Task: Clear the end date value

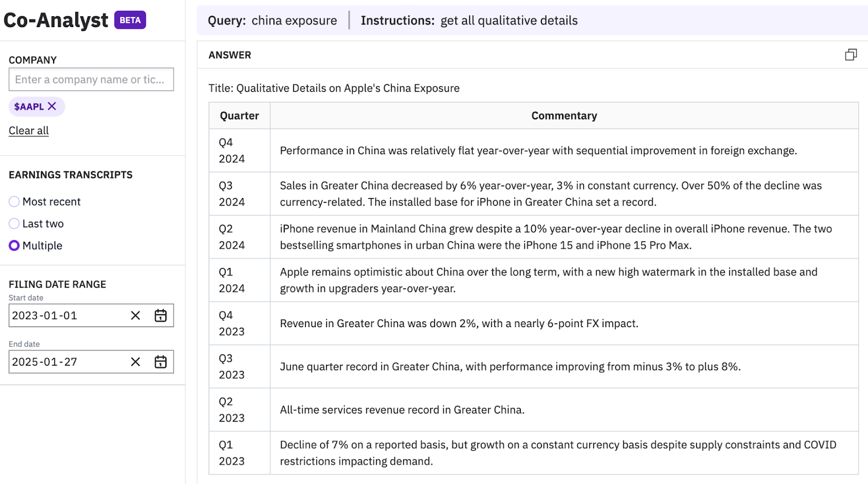Action: click(136, 362)
